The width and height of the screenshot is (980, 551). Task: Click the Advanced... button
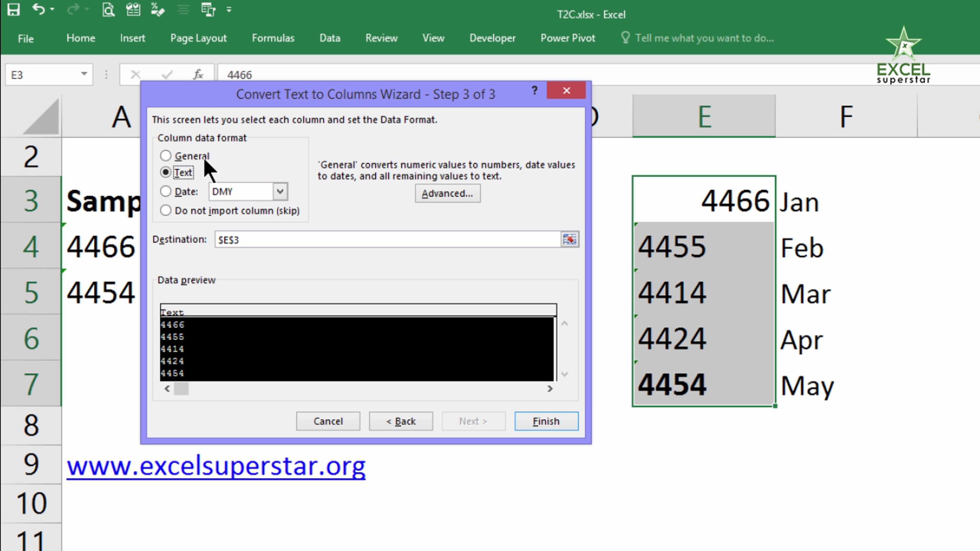448,193
